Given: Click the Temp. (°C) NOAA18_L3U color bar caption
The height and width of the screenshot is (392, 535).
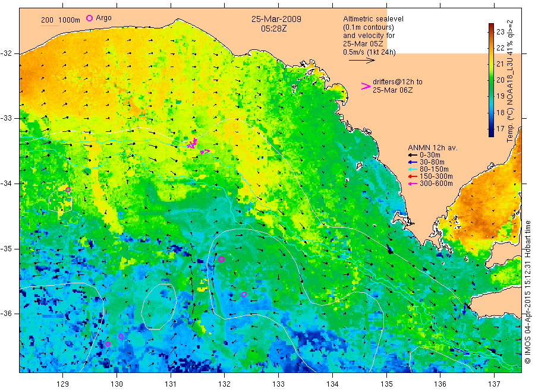Looking at the screenshot, I should (510, 81).
